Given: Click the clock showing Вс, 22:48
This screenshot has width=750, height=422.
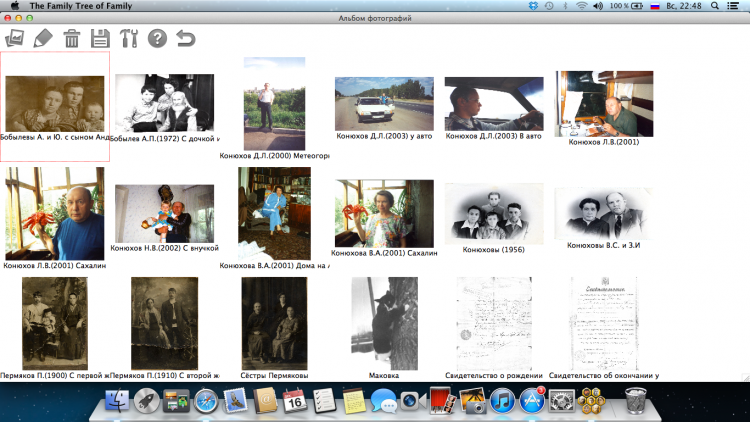Looking at the screenshot, I should coord(684,6).
